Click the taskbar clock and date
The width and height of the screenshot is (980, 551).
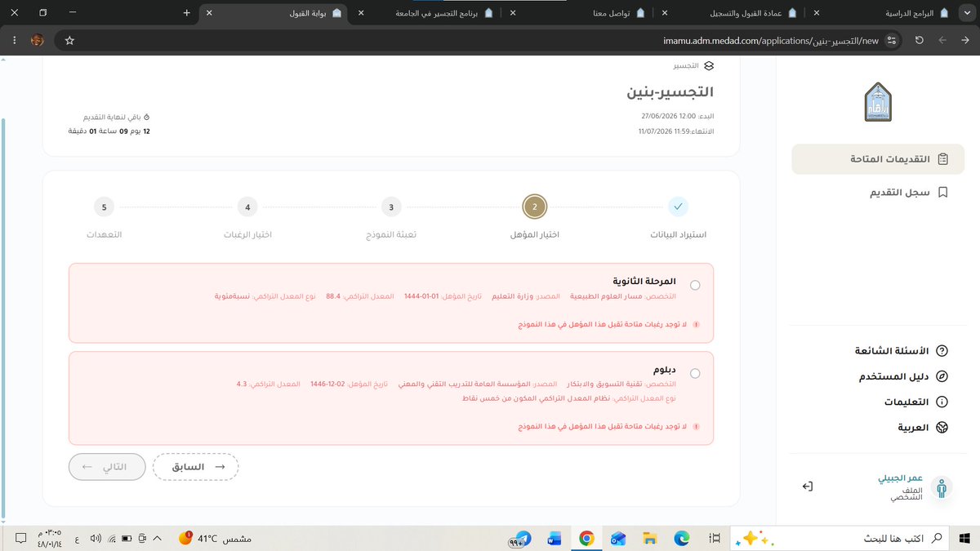click(x=50, y=539)
